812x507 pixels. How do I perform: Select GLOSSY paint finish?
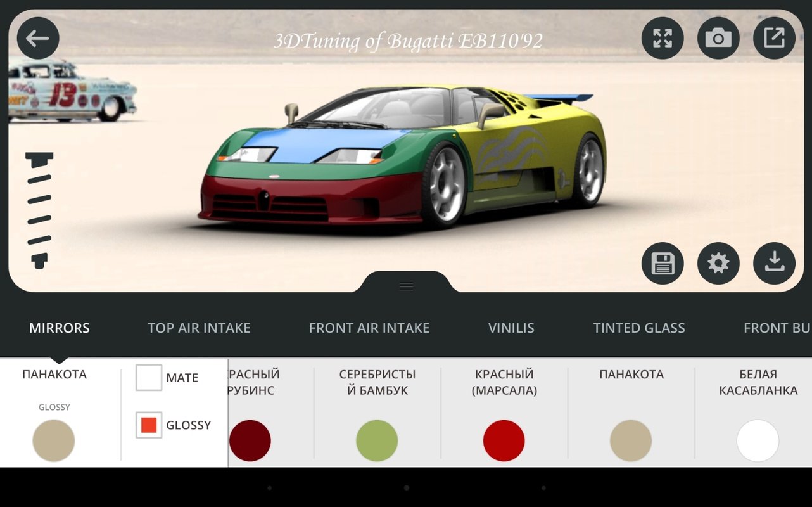click(x=148, y=425)
